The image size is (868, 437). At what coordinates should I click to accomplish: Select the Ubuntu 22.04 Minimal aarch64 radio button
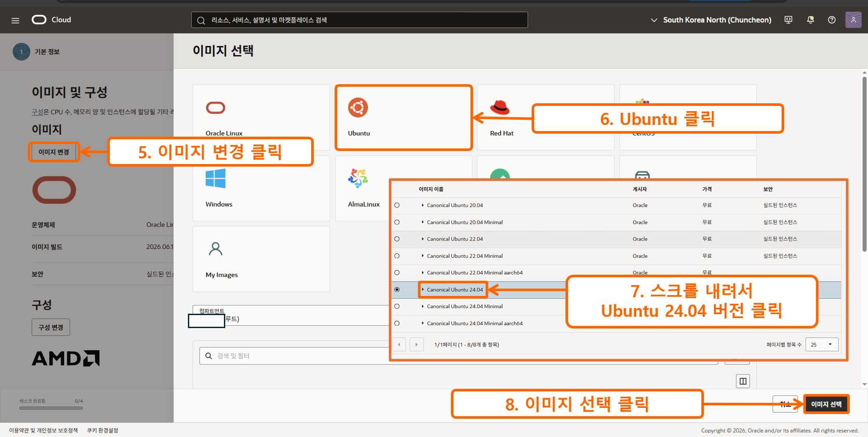point(397,273)
